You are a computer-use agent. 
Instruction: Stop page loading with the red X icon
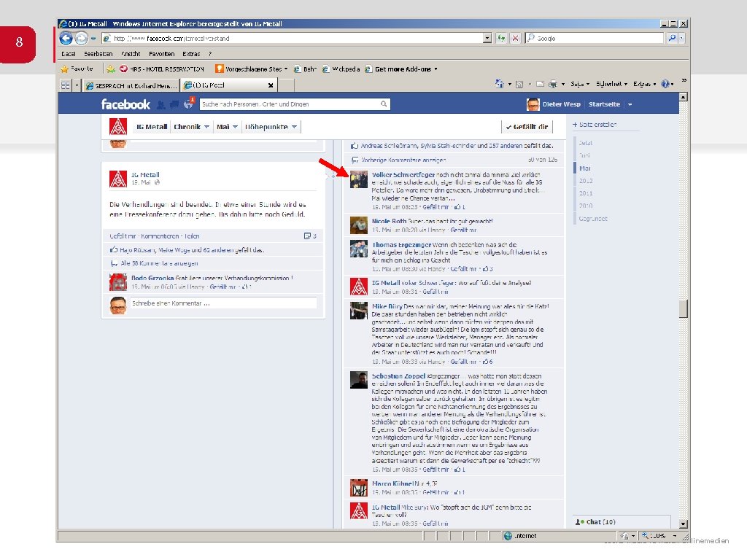tap(515, 38)
